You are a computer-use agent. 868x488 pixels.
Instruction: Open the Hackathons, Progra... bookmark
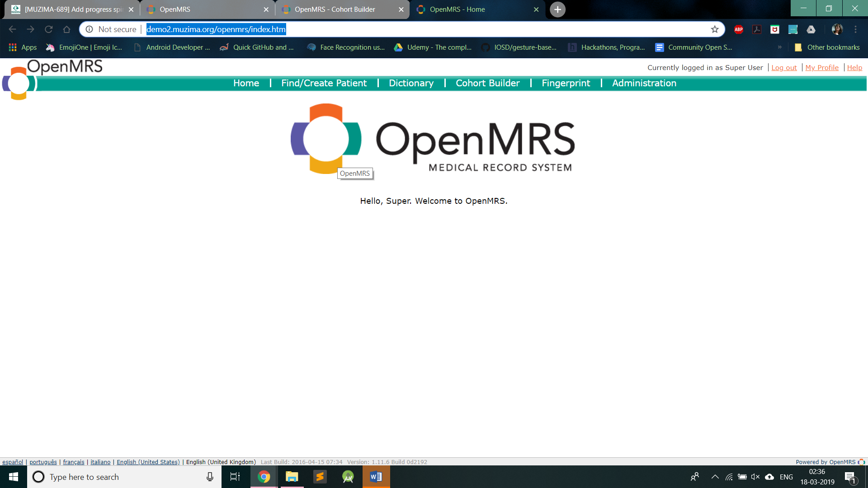tap(607, 47)
